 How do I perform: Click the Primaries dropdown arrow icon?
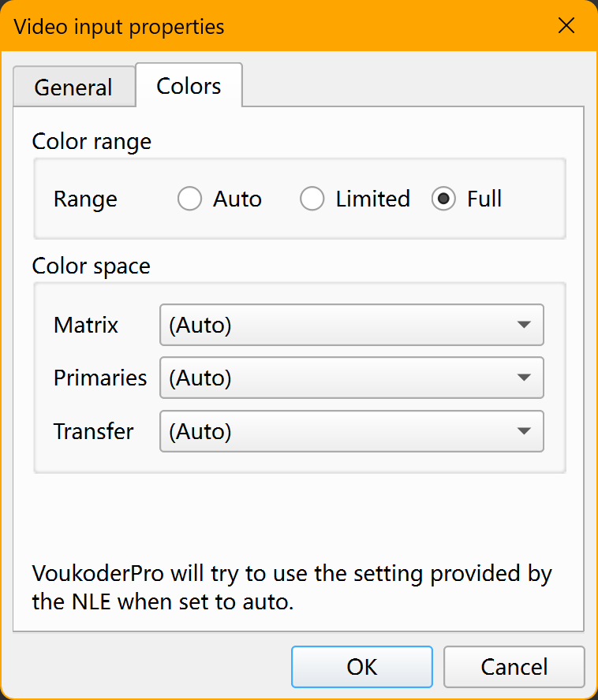tap(524, 378)
